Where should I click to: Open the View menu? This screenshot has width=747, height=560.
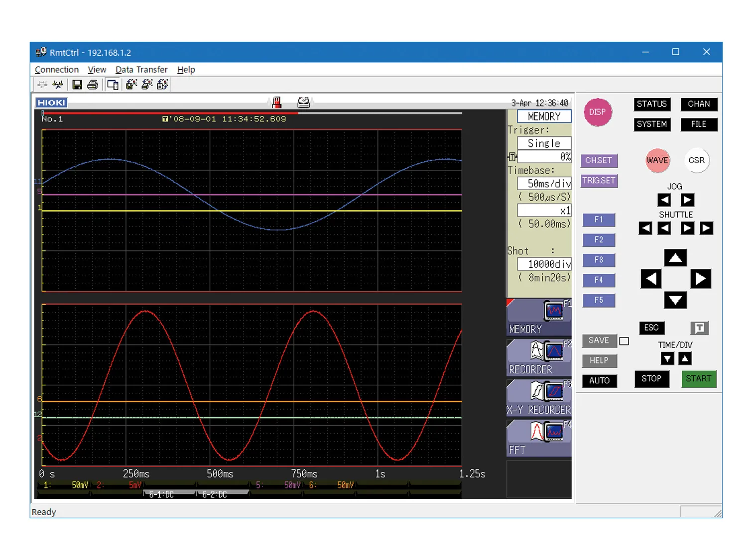(x=97, y=70)
